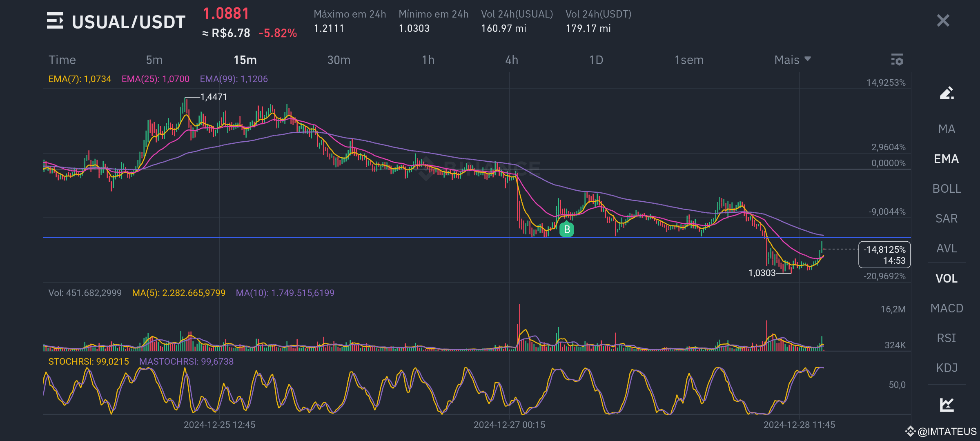Click the Mínimo em 24h value 1.0303
Screen dimensions: 980x441
tap(414, 28)
